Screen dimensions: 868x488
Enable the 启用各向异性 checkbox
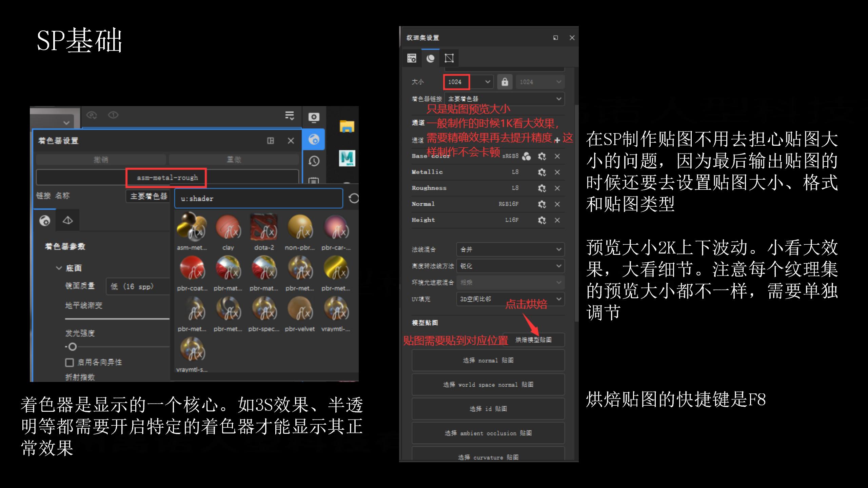point(69,363)
